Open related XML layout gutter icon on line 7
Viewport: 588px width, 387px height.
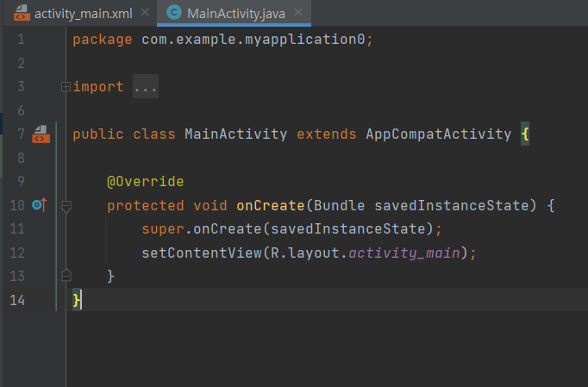click(41, 134)
